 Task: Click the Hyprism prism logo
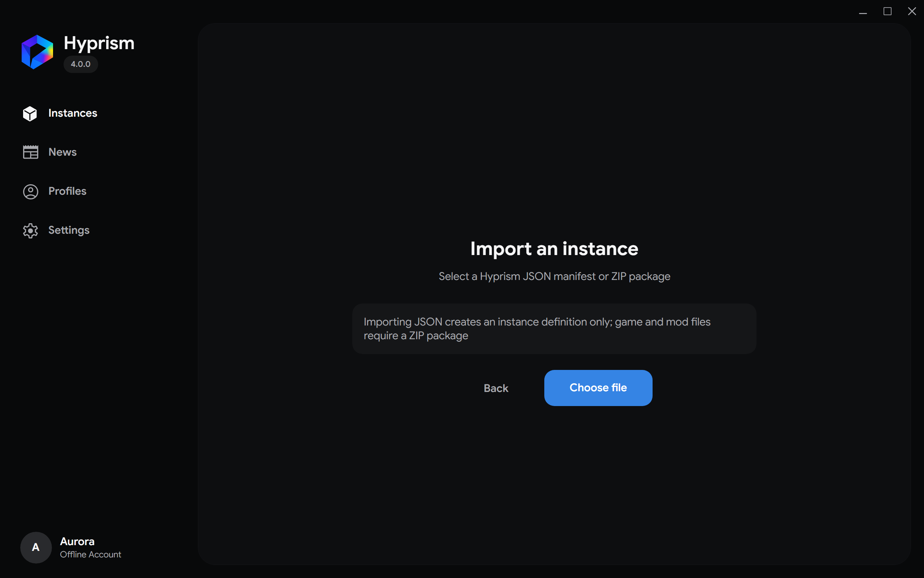[37, 52]
